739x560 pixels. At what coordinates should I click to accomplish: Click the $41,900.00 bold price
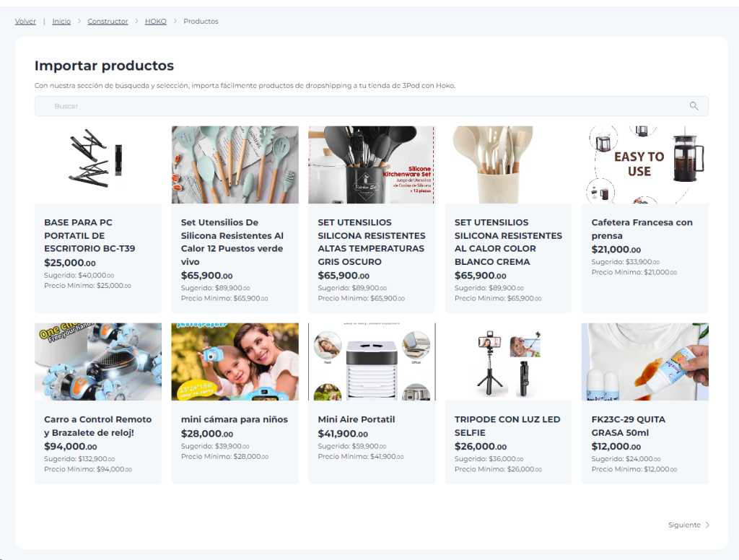tap(343, 434)
